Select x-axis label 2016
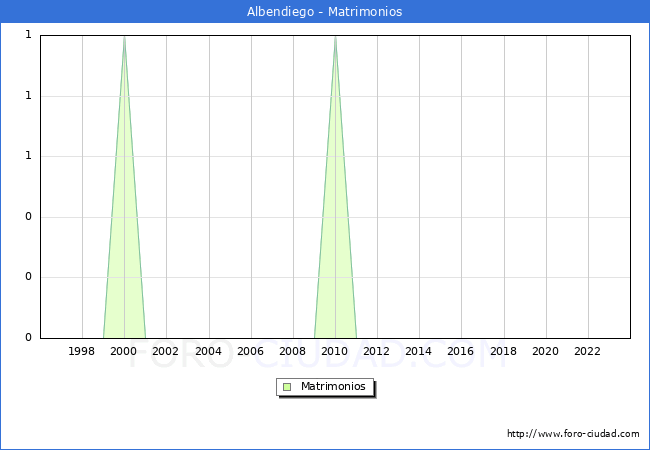 pos(461,351)
